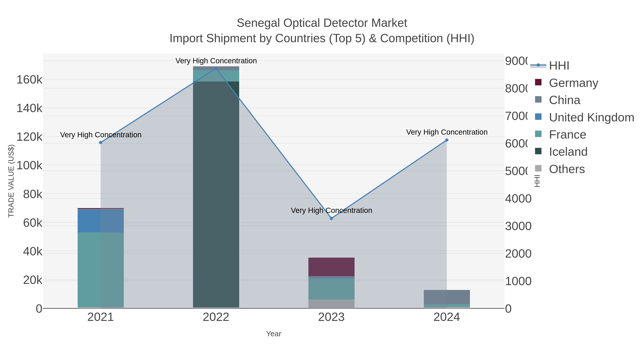644x362 pixels.
Task: Click the Year axis title
Action: [x=274, y=334]
